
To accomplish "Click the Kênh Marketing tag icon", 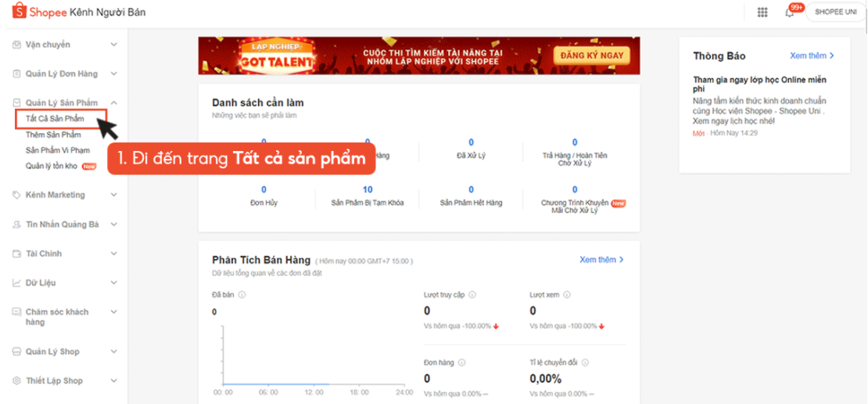I will tap(16, 194).
